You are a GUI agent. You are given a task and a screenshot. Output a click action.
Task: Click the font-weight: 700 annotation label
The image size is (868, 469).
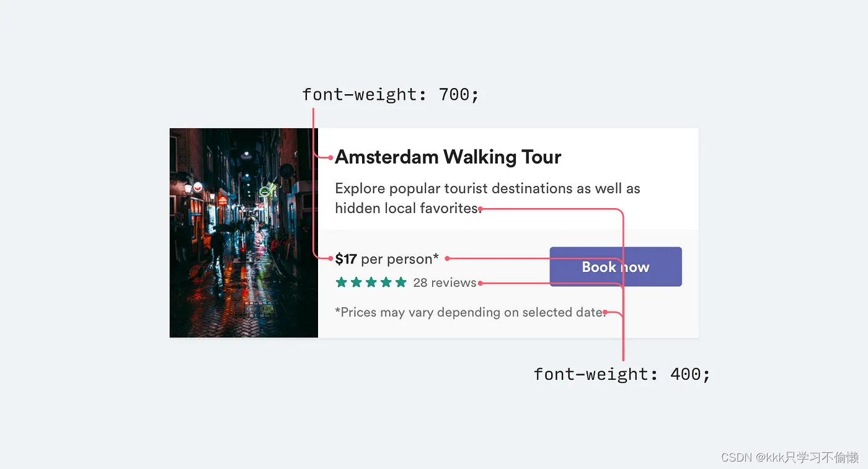point(391,95)
